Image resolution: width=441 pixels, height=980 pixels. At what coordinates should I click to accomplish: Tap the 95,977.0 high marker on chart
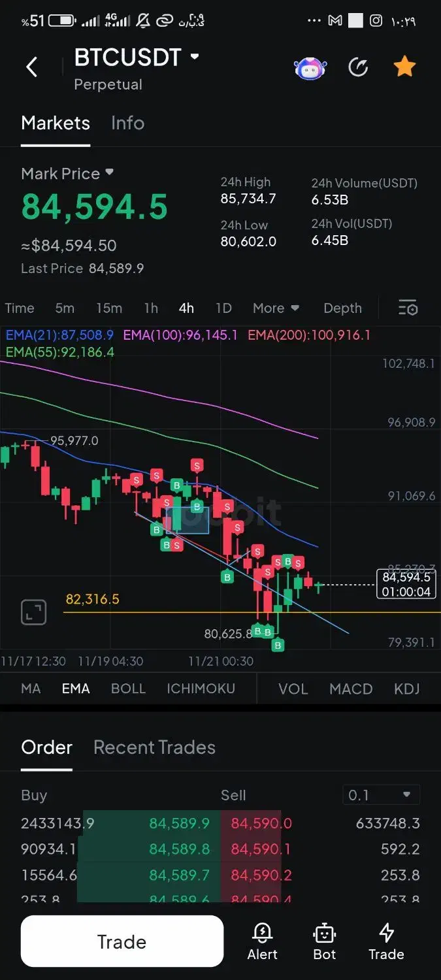pyautogui.click(x=74, y=441)
